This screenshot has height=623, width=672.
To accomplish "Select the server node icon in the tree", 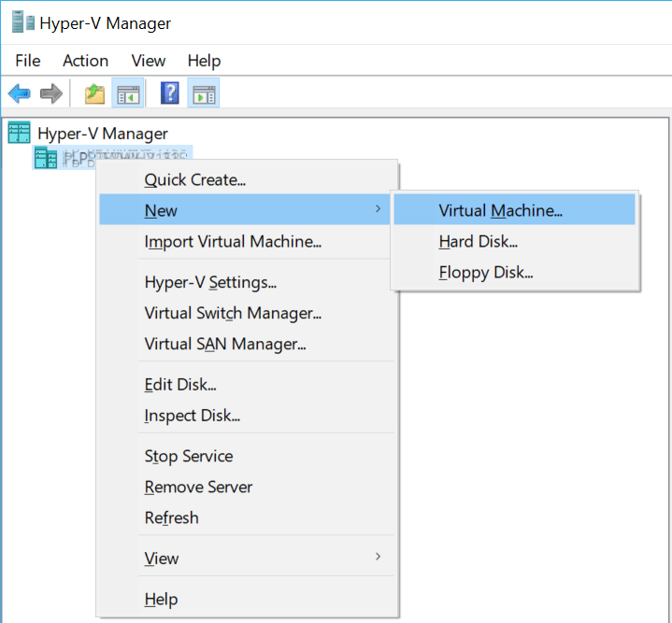I will pyautogui.click(x=46, y=158).
